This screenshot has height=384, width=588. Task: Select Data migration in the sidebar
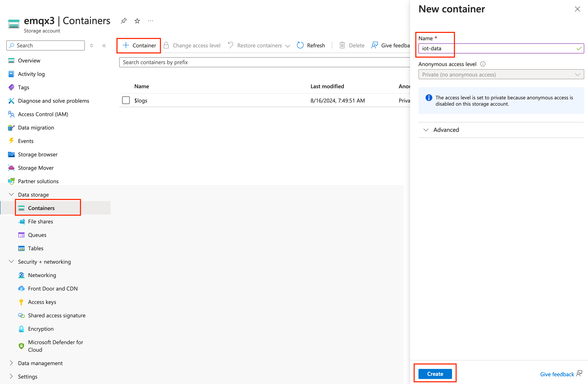[36, 128]
